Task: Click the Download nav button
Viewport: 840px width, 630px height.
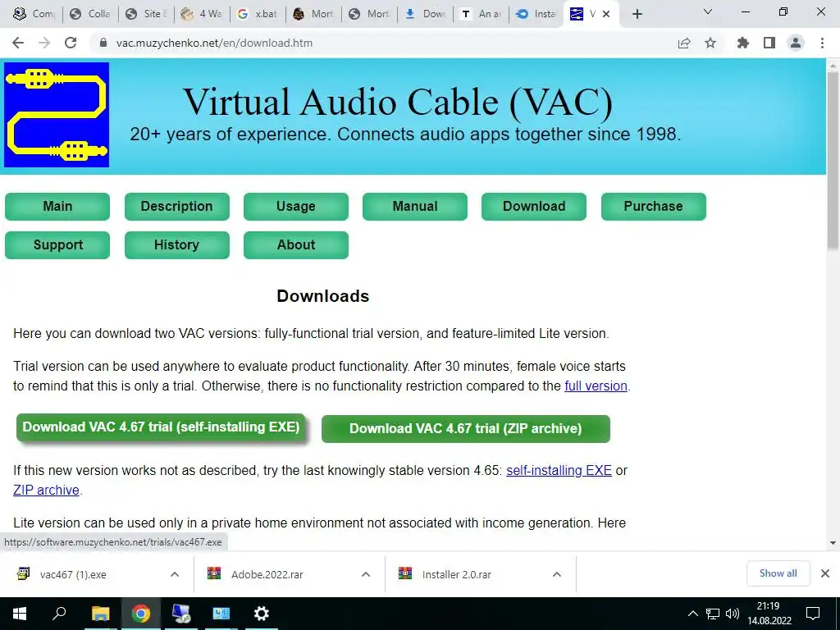Action: 533,206
